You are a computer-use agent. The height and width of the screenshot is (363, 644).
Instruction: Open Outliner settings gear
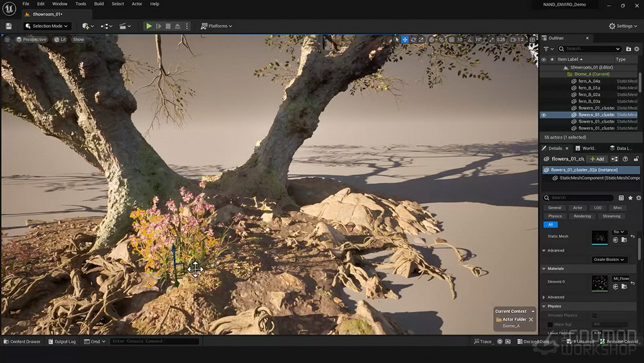click(637, 49)
